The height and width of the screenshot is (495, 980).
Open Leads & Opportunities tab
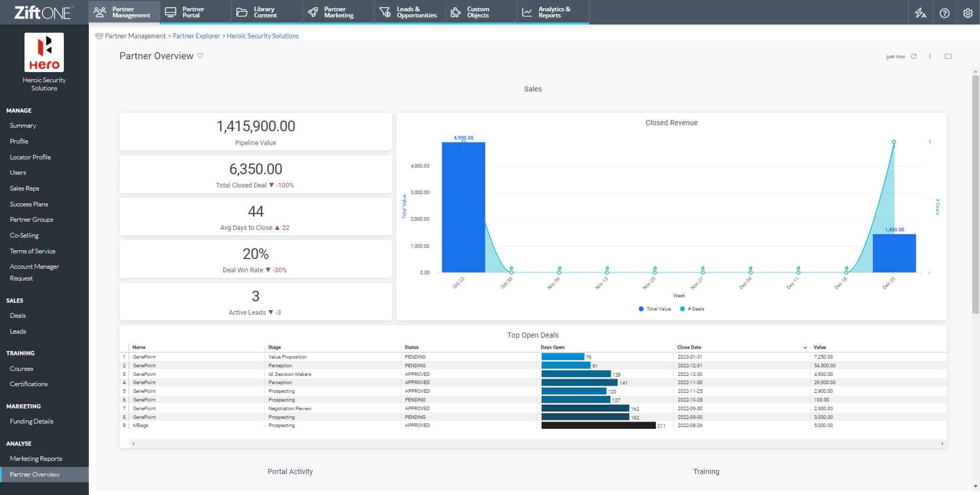click(x=410, y=12)
